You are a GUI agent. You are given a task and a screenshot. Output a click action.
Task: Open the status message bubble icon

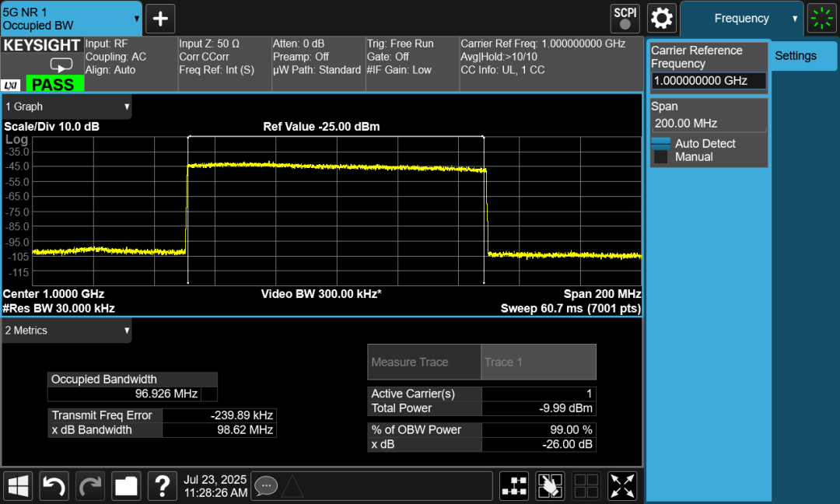[x=266, y=485]
